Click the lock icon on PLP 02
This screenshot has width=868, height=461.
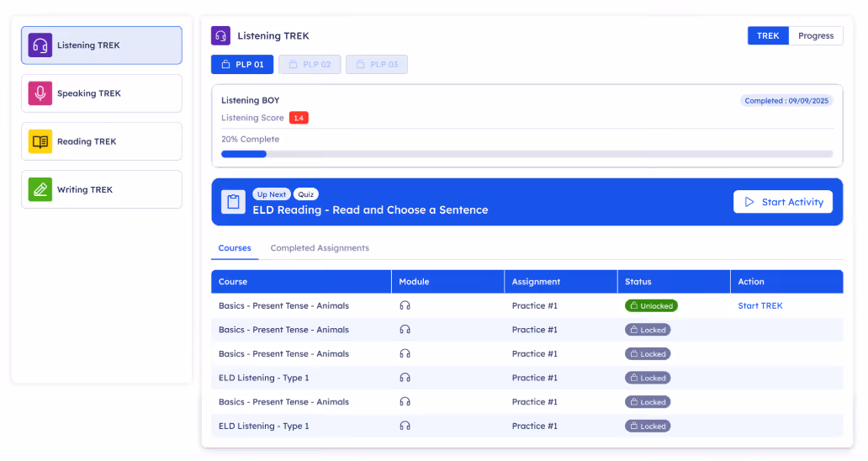(294, 64)
